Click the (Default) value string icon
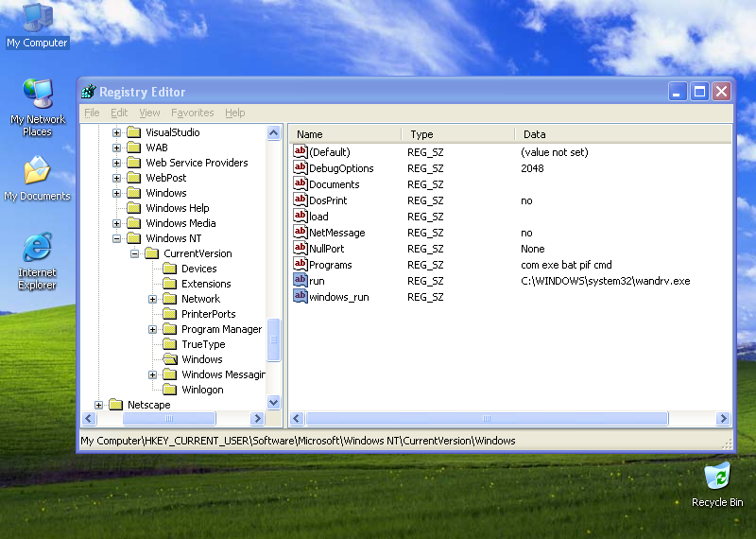Image resolution: width=756 pixels, height=539 pixels. coord(301,152)
